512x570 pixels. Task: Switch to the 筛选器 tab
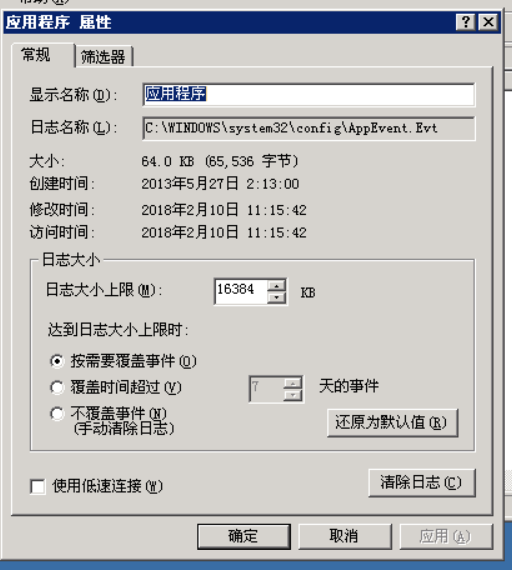pos(103,57)
